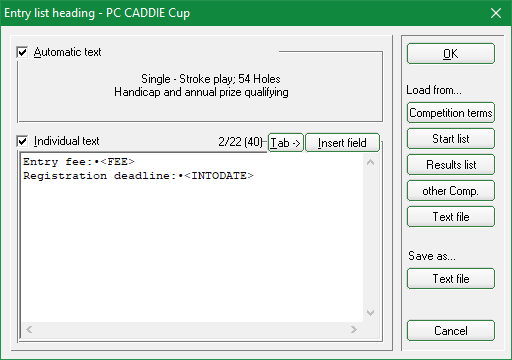Click scroll right arrow of text editor
This screenshot has height=360, width=512.
[x=354, y=330]
